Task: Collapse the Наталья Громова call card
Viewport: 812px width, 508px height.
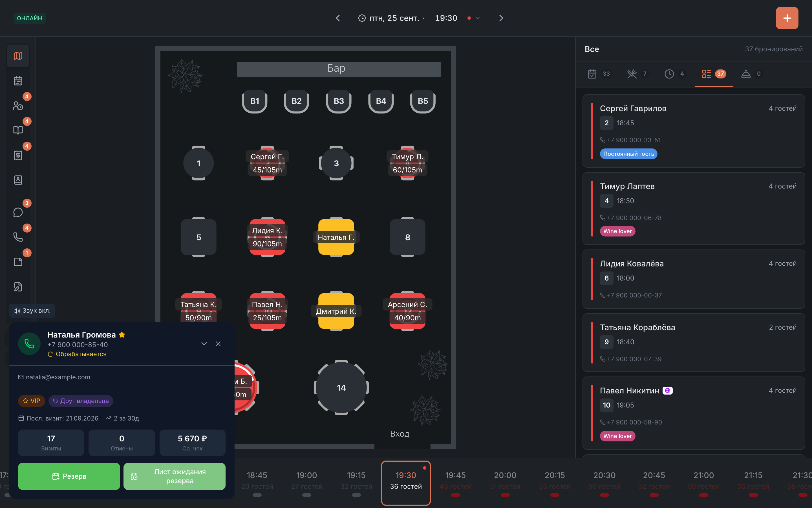Action: tap(204, 344)
